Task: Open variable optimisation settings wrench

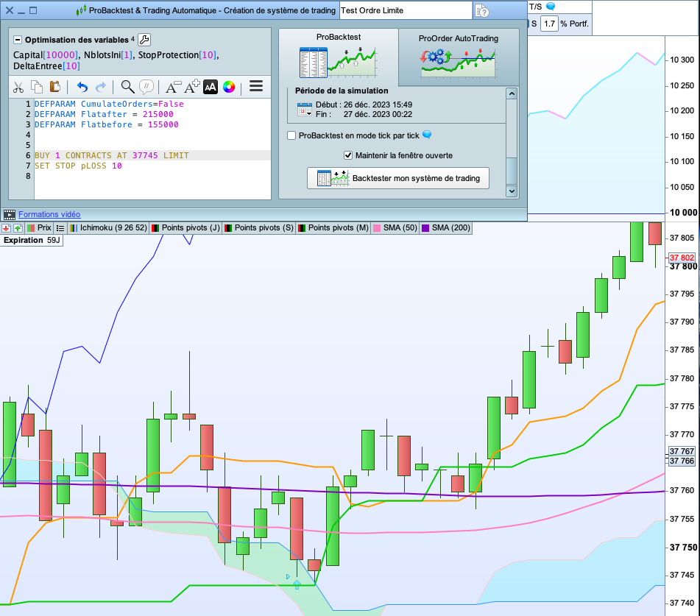Action: pyautogui.click(x=144, y=40)
